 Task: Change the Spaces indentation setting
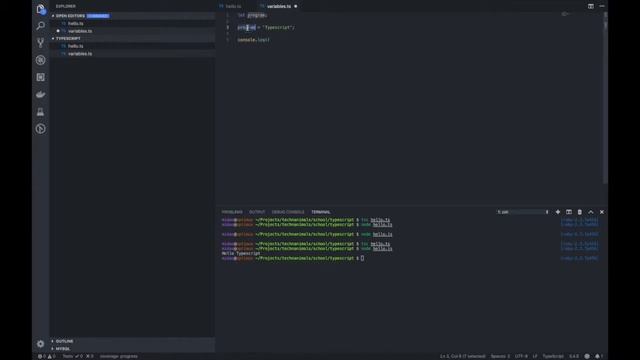click(500, 356)
